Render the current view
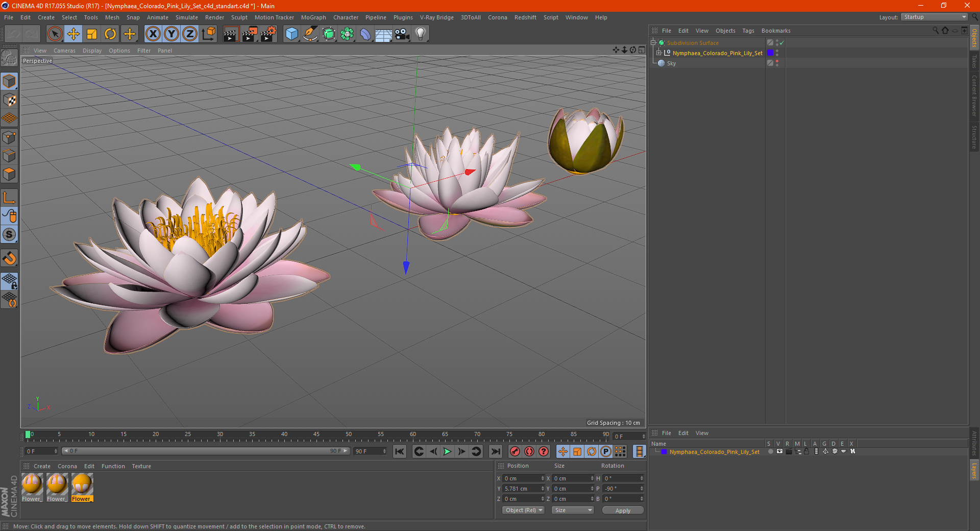Screen dimensions: 980x531 231,34
